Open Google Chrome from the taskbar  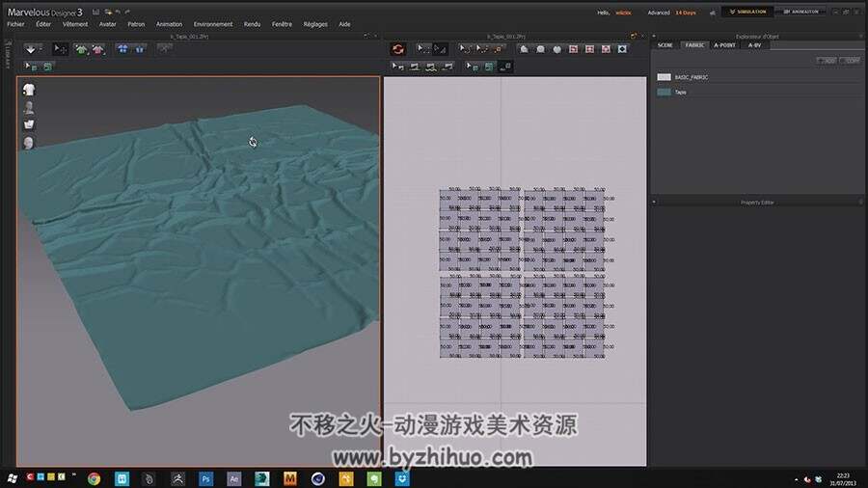pos(94,478)
